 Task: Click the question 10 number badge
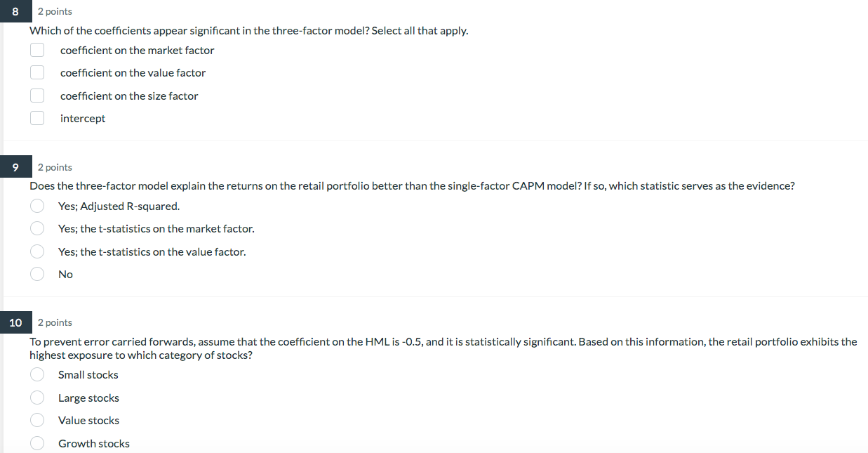point(15,322)
